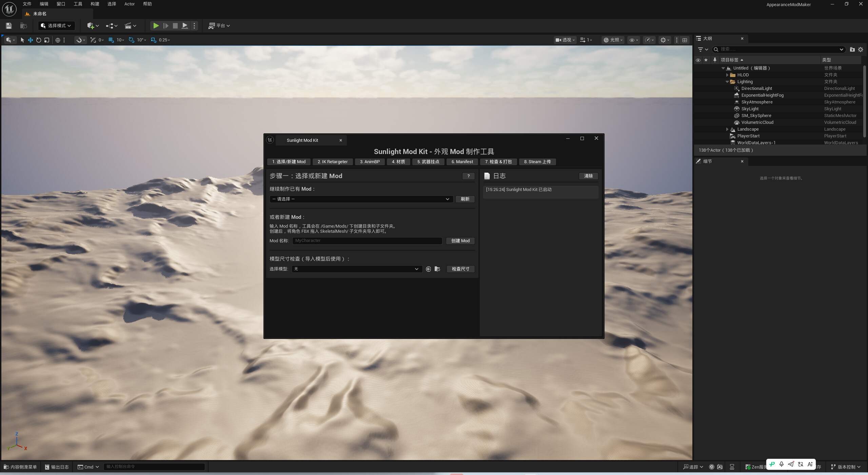Open the cinematics clapperboard menu
Viewport: 868px width, 475px height.
[131, 26]
